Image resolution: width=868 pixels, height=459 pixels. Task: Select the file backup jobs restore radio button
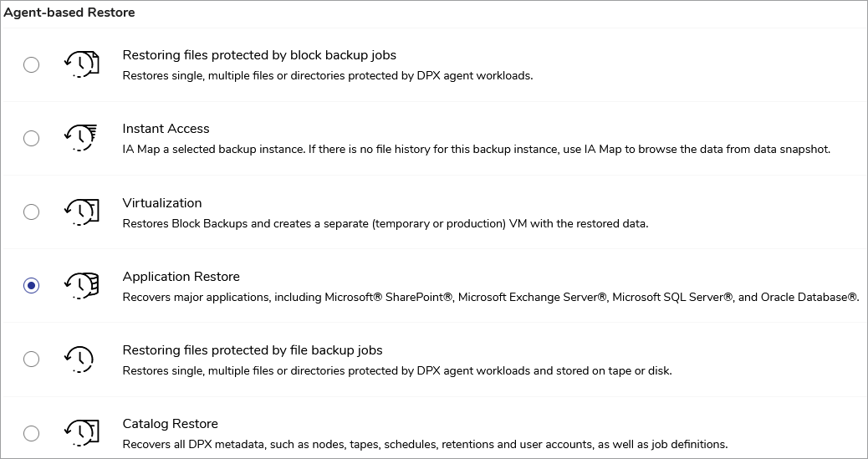point(31,359)
